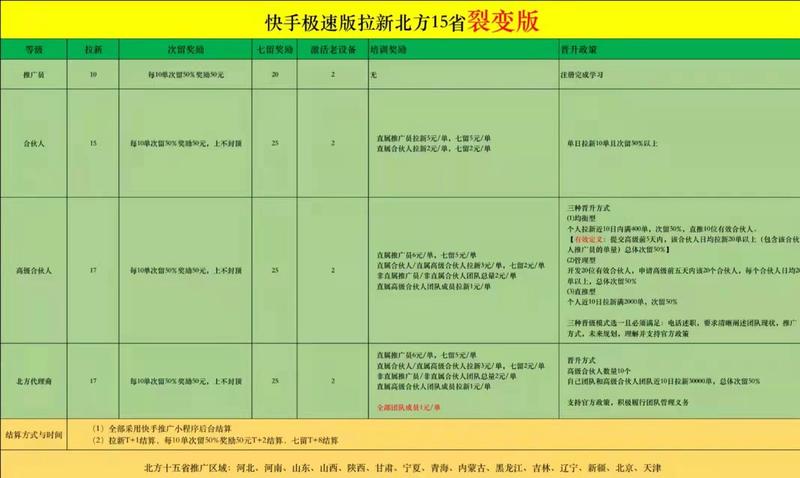Click the title '快手极速版拉新北方15省裂变版'

click(x=402, y=22)
